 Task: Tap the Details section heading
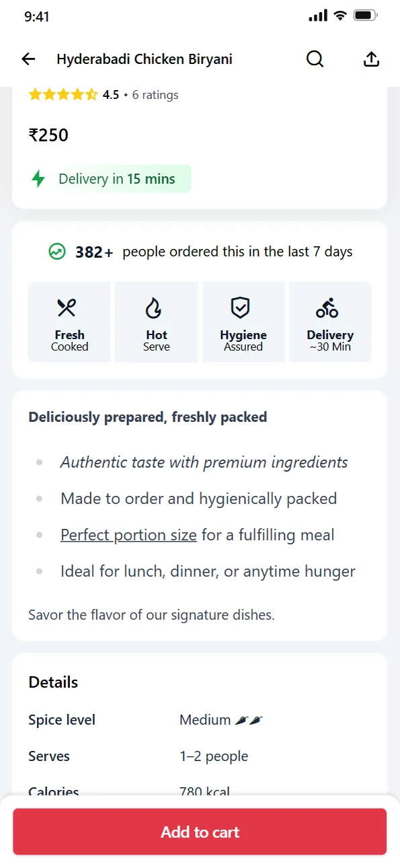click(x=53, y=682)
